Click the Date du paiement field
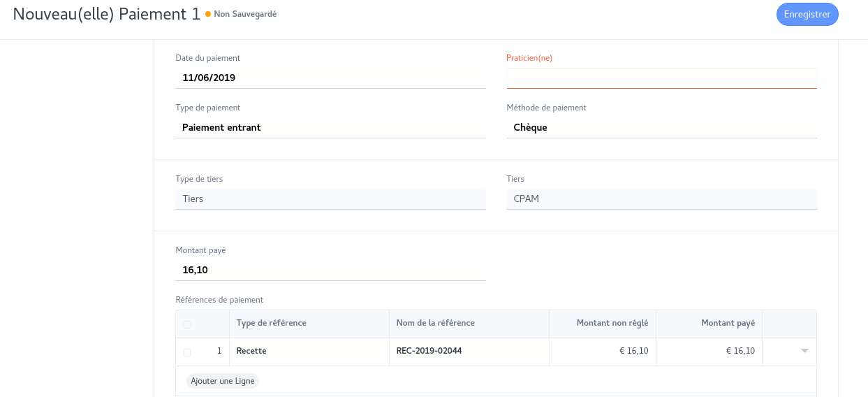868x397 pixels. pyautogui.click(x=330, y=78)
